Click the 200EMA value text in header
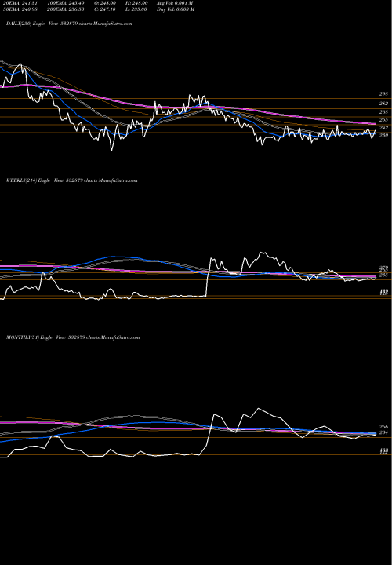This screenshot has width=392, height=565. (66, 9)
